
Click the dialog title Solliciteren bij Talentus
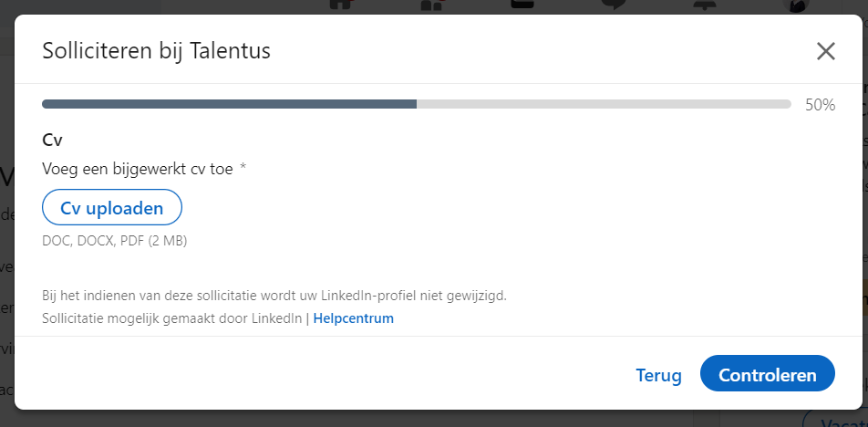(x=156, y=51)
